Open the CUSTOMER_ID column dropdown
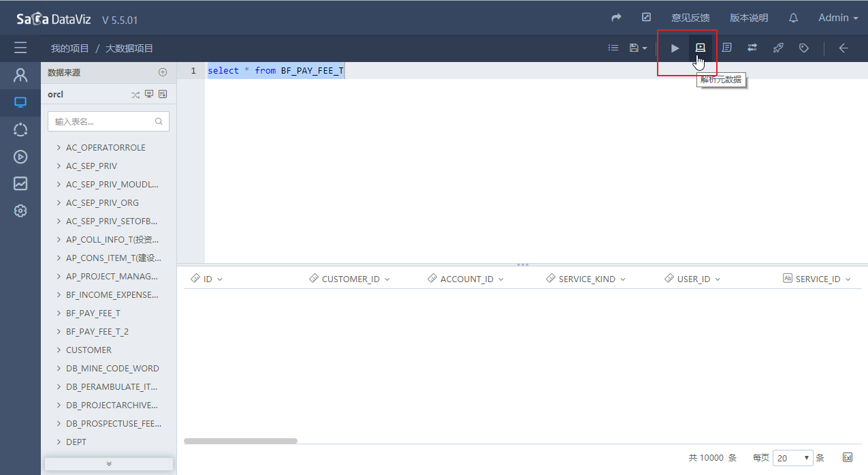868x475 pixels. [387, 279]
